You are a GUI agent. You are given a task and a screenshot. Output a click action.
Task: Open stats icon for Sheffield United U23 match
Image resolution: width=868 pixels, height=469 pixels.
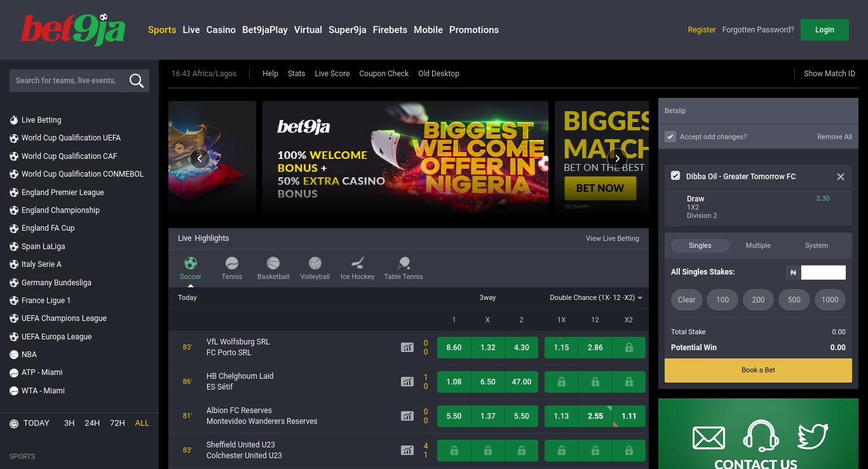pyautogui.click(x=407, y=451)
